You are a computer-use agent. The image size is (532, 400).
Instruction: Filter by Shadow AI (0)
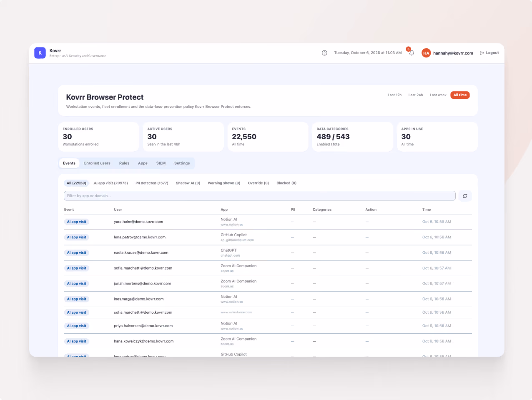(188, 183)
